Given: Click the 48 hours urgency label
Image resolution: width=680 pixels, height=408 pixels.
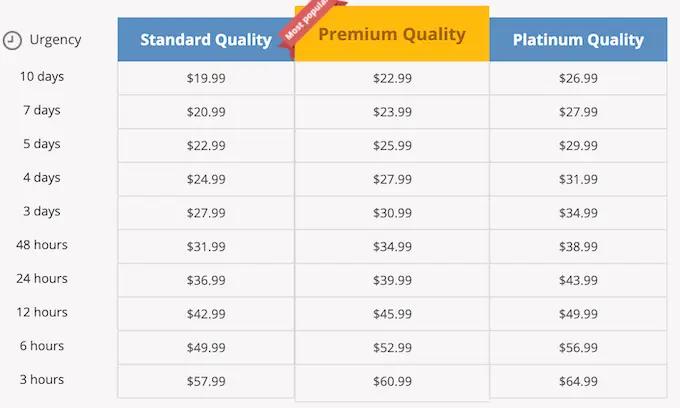Looking at the screenshot, I should tap(42, 245).
